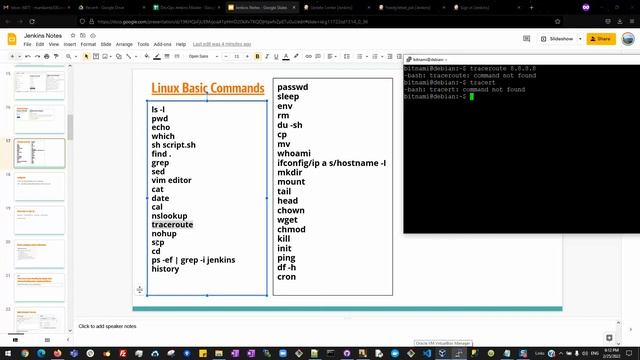Click the Highlight color pen icon

coord(296,56)
